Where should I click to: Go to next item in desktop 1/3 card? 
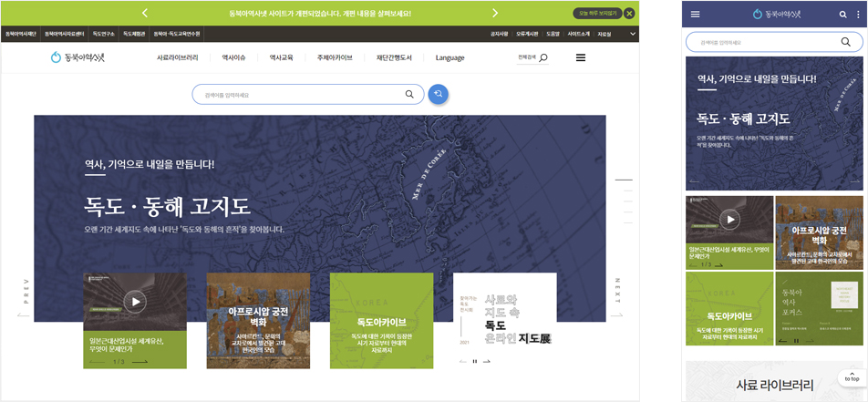pyautogui.click(x=139, y=362)
